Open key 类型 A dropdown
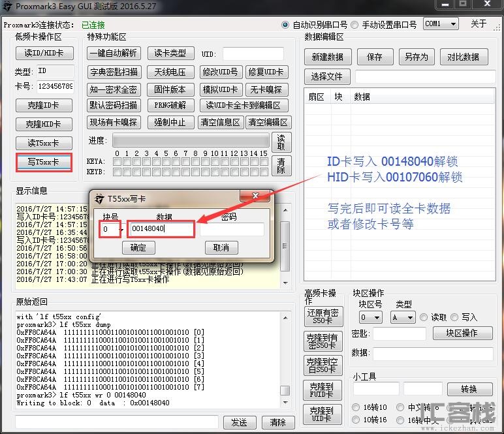Viewport: 504px width, 434px height. pos(403,317)
